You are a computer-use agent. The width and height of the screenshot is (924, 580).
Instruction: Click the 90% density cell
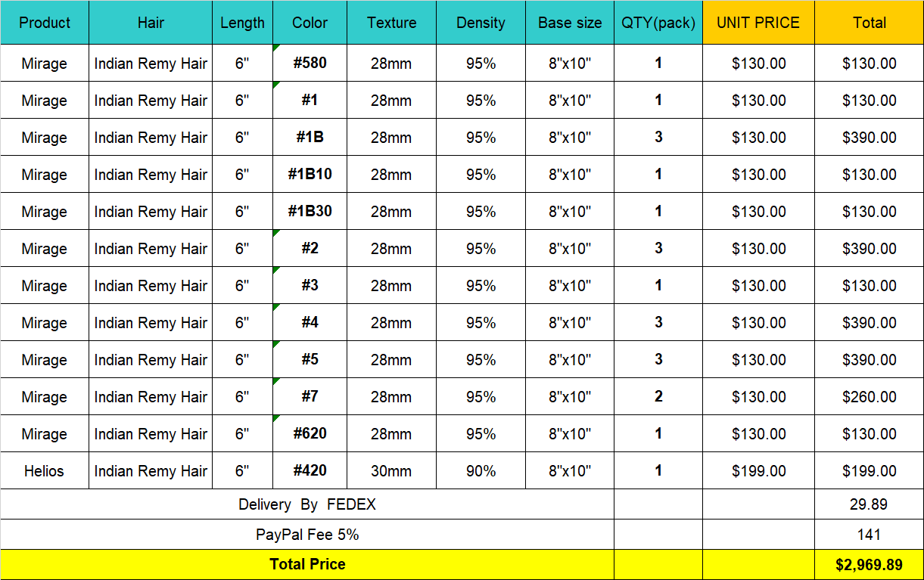pos(481,471)
